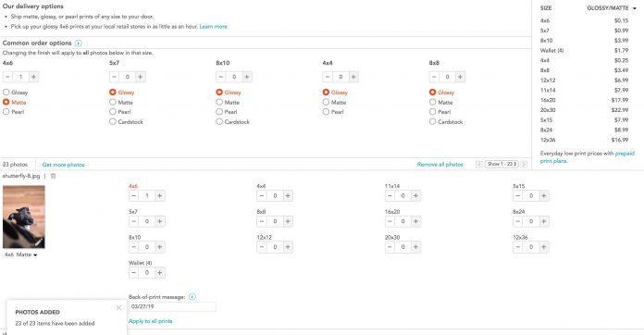Choose Pearl finish for 8x10
The height and width of the screenshot is (335, 644).
point(219,112)
